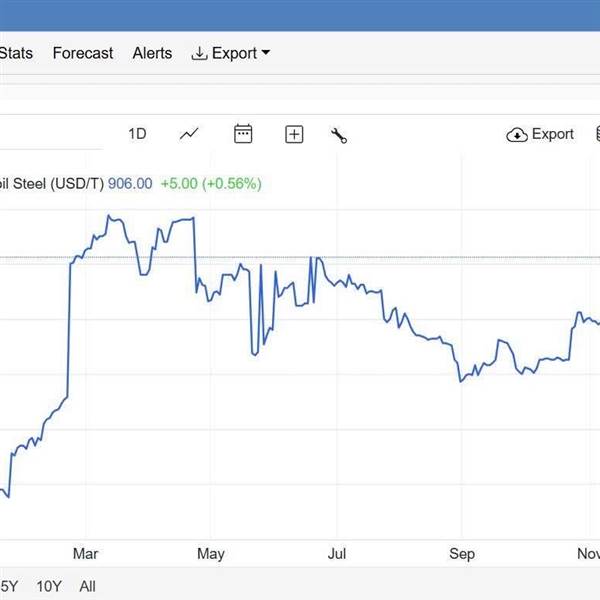The image size is (600, 600).
Task: Expand the top Export dropdown menu
Action: pyautogui.click(x=231, y=53)
